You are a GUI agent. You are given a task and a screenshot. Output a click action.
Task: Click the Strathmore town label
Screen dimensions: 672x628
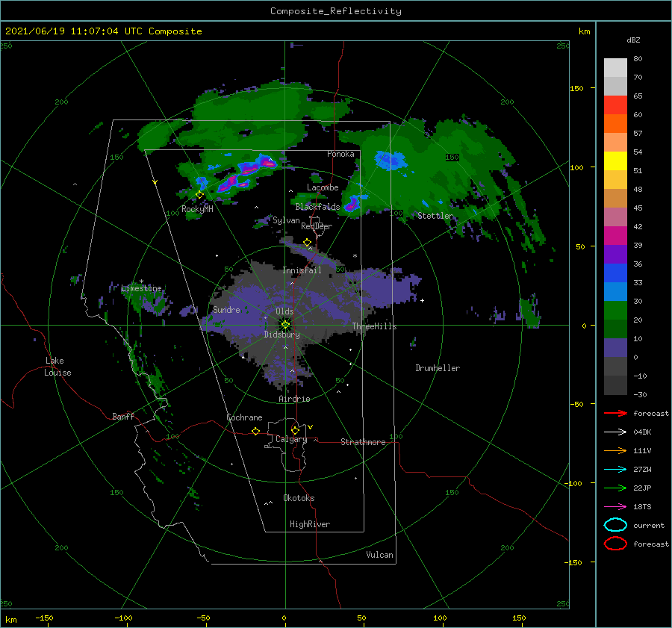[x=363, y=442]
